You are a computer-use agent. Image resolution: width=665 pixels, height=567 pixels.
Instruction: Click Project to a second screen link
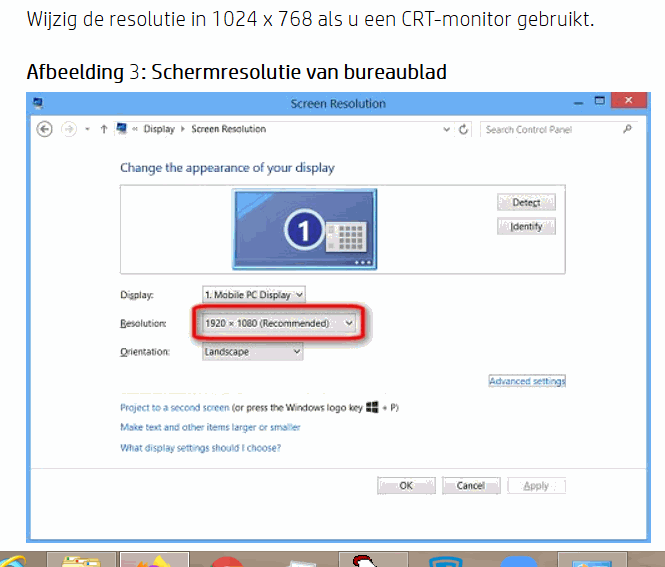175,408
